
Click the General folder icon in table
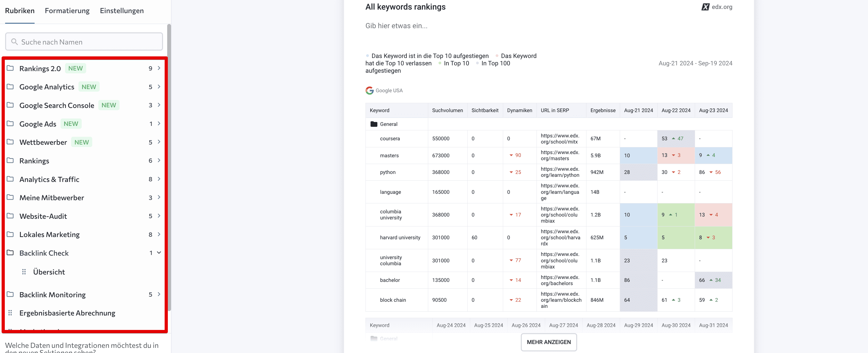[374, 124]
